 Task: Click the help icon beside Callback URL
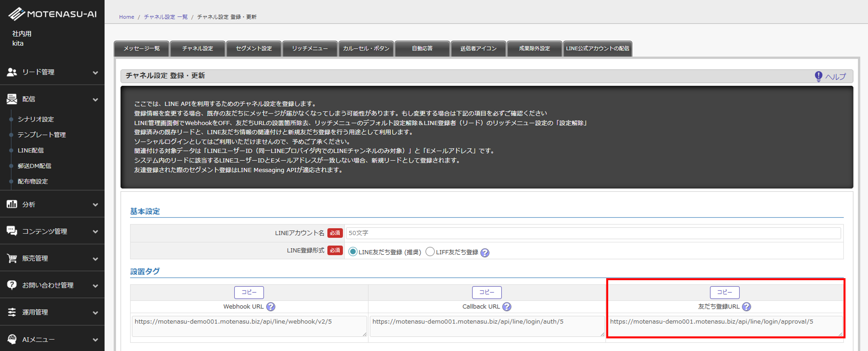pyautogui.click(x=506, y=307)
